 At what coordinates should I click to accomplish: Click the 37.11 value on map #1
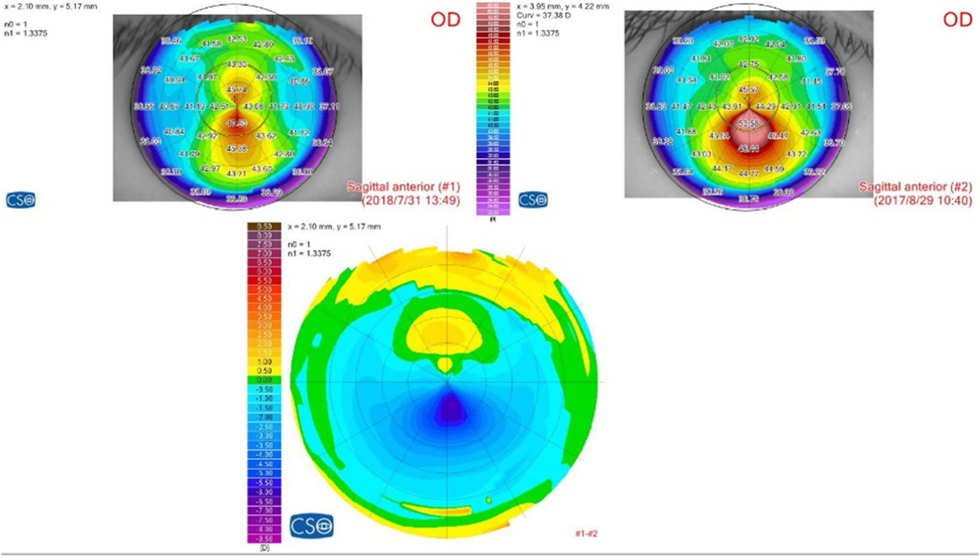tap(329, 107)
